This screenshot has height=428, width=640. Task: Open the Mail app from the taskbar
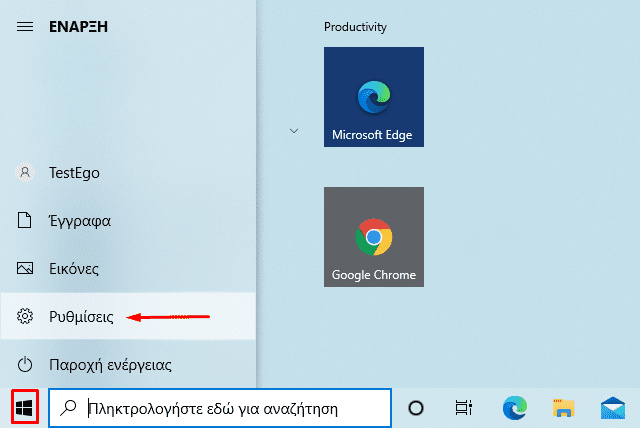click(613, 408)
